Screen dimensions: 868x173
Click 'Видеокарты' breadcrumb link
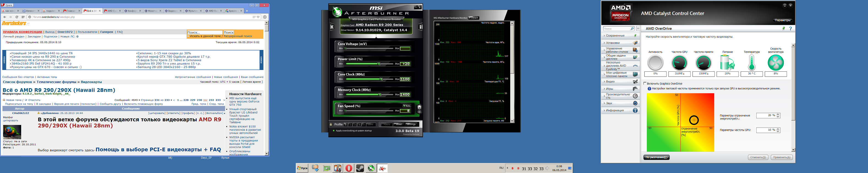(x=91, y=82)
